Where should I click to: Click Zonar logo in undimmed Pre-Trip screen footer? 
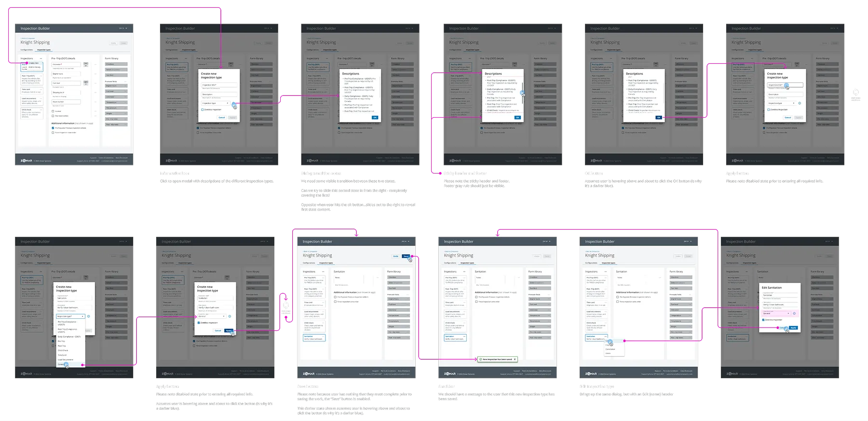point(27,161)
